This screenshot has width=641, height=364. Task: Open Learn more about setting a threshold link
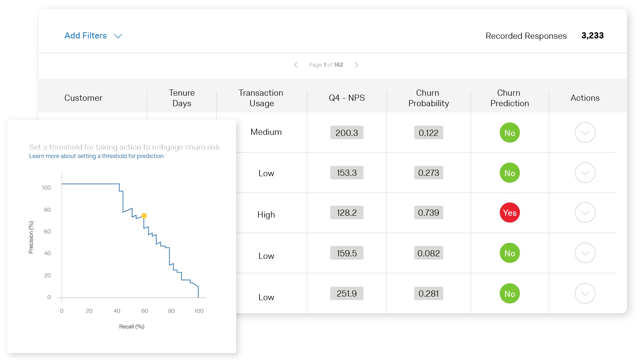pyautogui.click(x=96, y=156)
